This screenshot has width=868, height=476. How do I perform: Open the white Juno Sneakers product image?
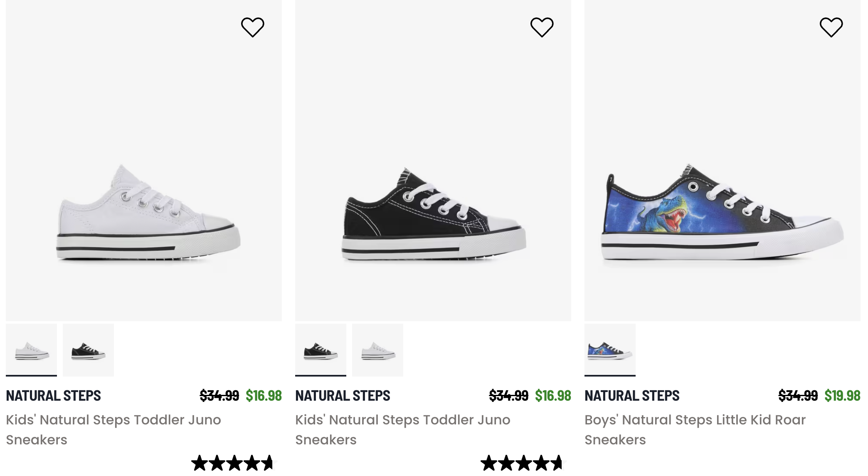(x=143, y=166)
